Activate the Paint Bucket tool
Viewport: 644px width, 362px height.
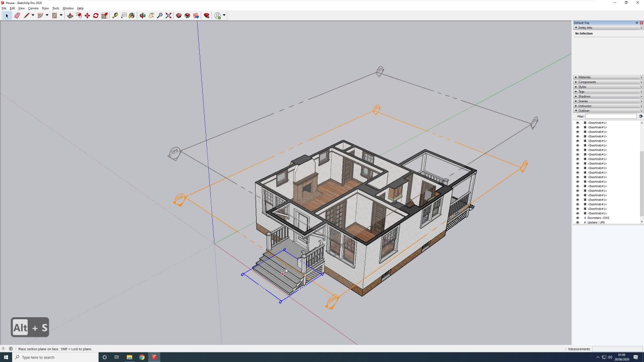[x=132, y=16]
